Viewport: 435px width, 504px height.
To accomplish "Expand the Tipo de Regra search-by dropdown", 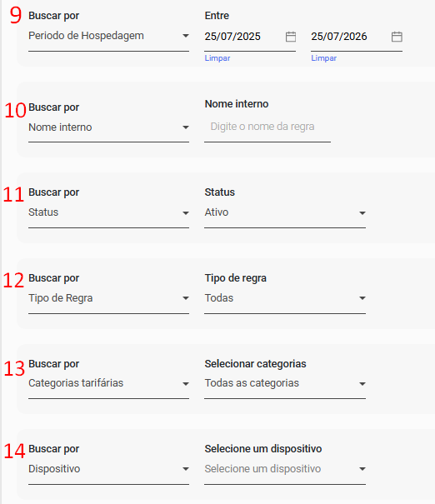I will [108, 298].
